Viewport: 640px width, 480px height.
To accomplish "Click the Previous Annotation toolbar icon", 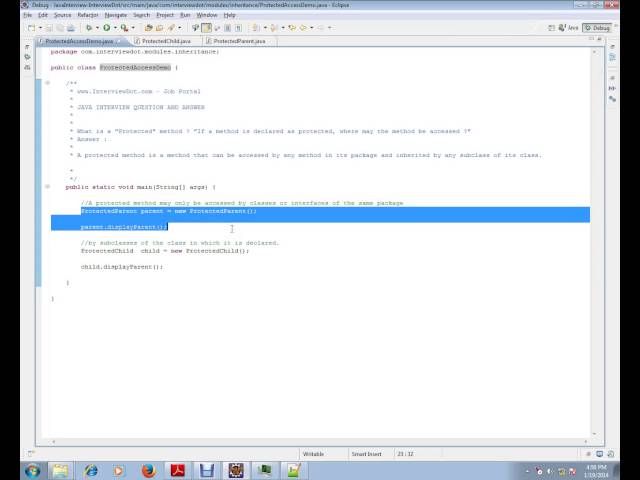I will pyautogui.click(x=274, y=28).
